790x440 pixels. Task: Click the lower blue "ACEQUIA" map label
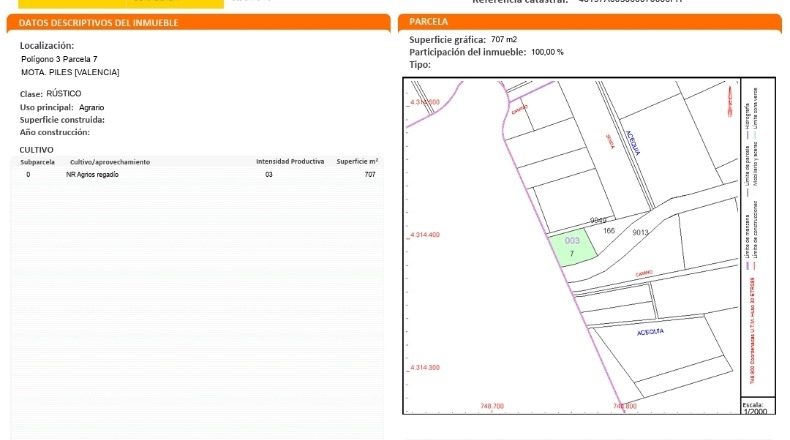(x=650, y=332)
